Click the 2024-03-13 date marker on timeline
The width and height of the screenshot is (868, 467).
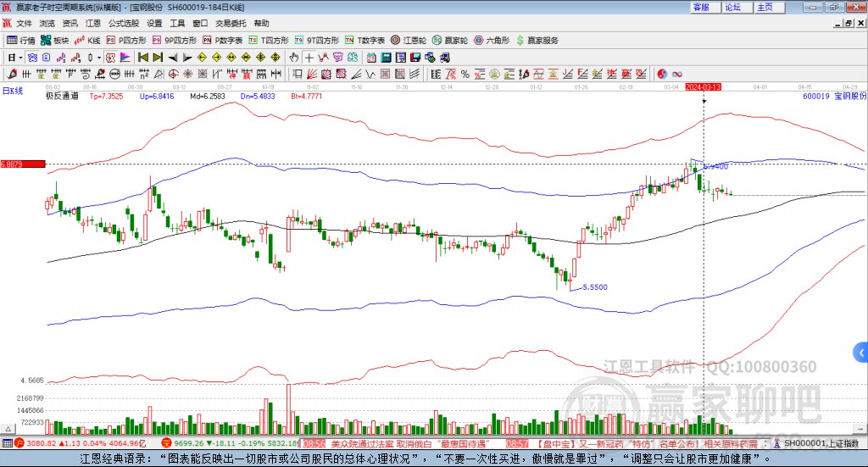pyautogui.click(x=703, y=87)
